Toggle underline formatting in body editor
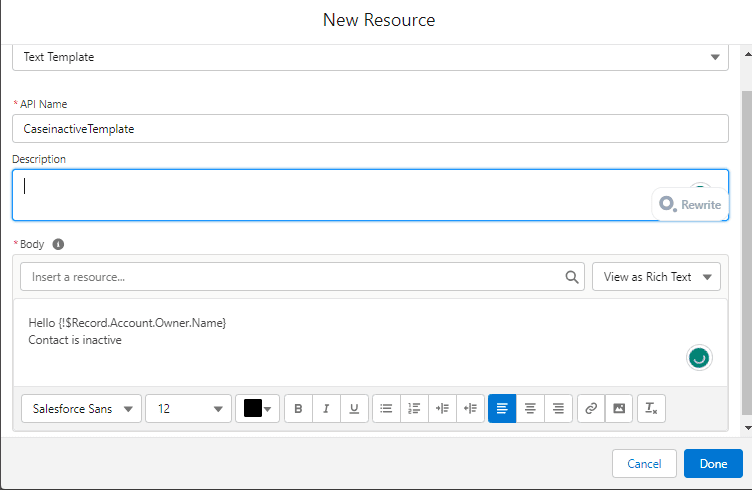Viewport: 752px width, 490px height. (354, 408)
